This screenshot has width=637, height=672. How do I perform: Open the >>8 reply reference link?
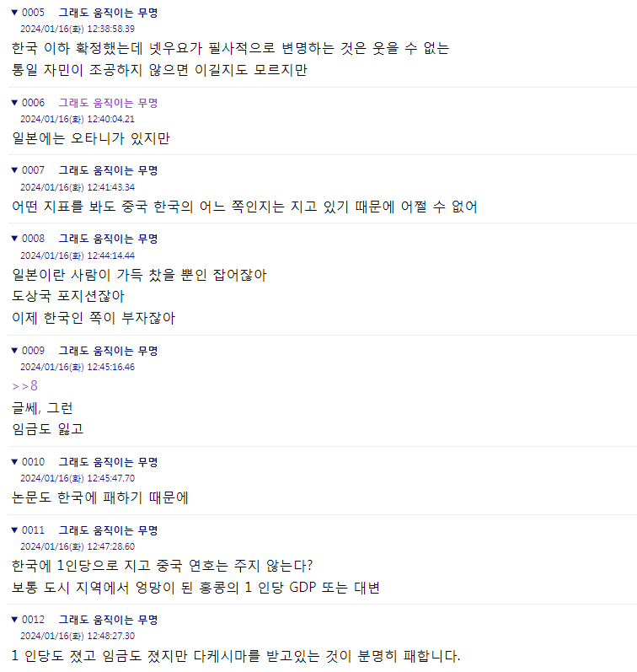[x=24, y=386]
